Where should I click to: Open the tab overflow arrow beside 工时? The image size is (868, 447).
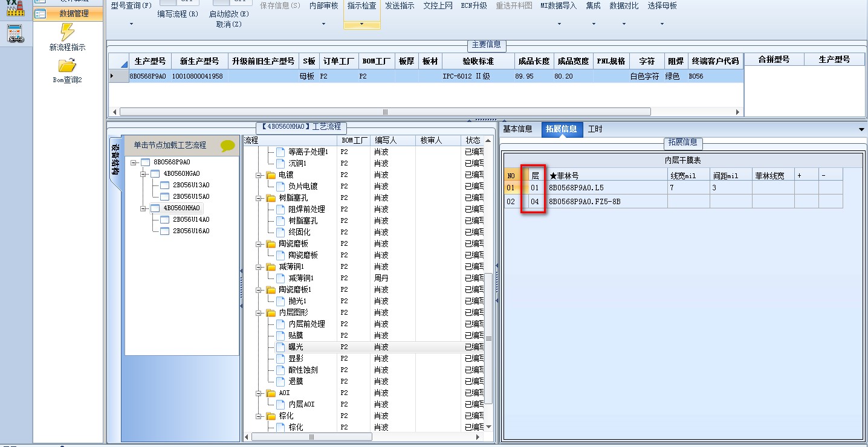point(861,129)
